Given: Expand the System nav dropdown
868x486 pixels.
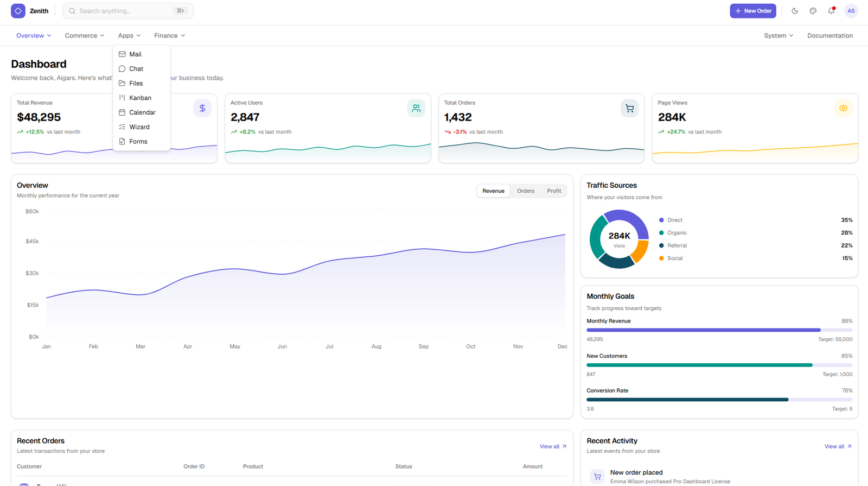Looking at the screenshot, I should point(778,35).
